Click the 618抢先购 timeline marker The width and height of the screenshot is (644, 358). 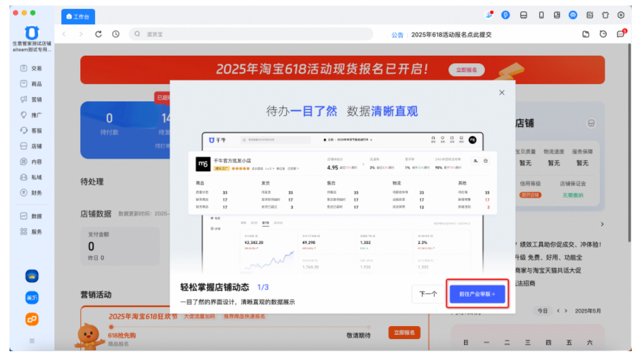111,327
